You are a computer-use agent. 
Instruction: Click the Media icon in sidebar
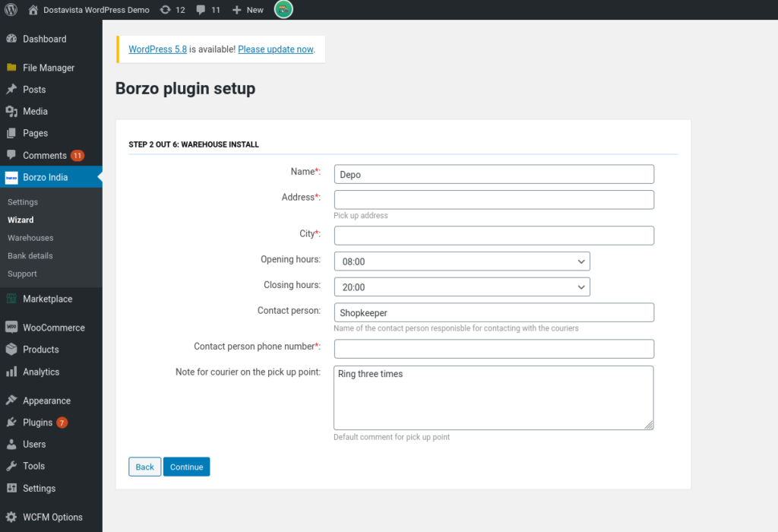pos(11,111)
